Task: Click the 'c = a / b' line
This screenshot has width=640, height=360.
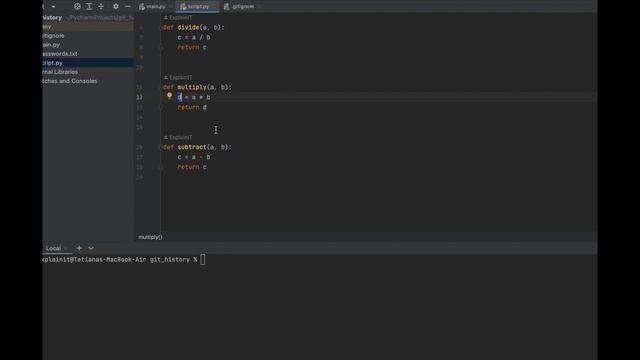Action: click(x=194, y=37)
